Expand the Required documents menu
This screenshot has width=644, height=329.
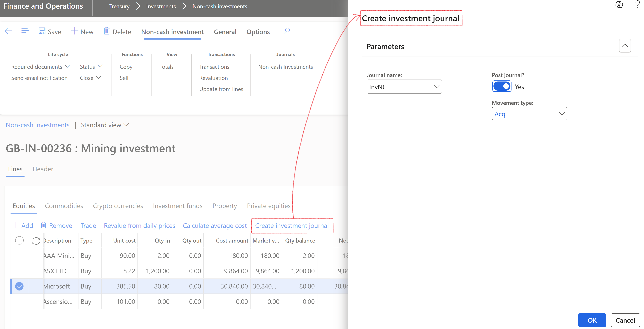[40, 67]
